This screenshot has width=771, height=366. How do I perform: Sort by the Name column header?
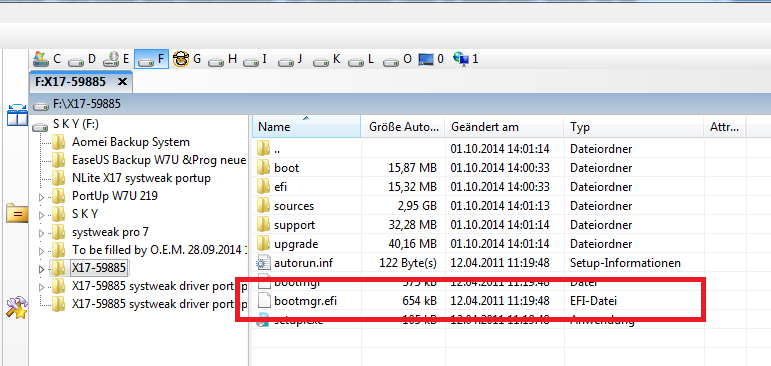pyautogui.click(x=306, y=126)
